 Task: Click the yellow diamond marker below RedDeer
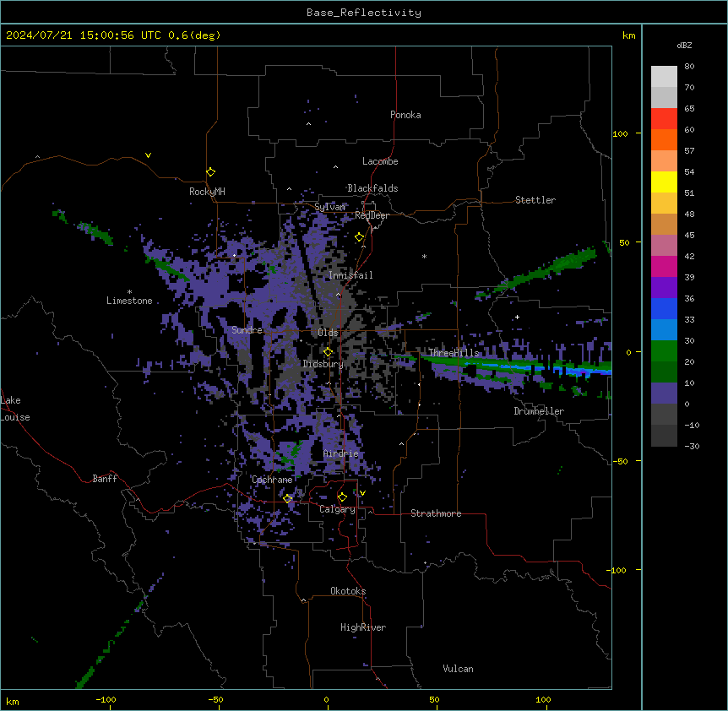(359, 237)
